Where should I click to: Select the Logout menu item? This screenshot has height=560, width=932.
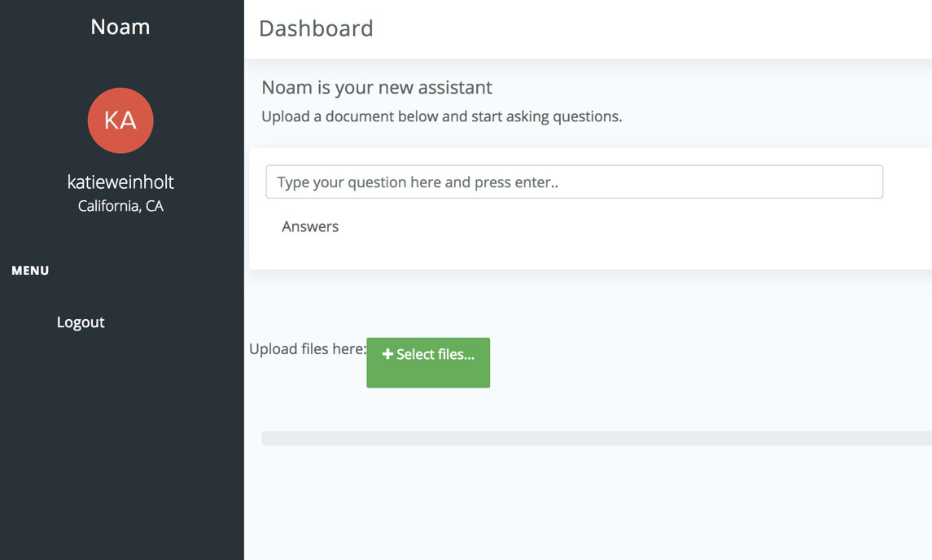tap(81, 322)
